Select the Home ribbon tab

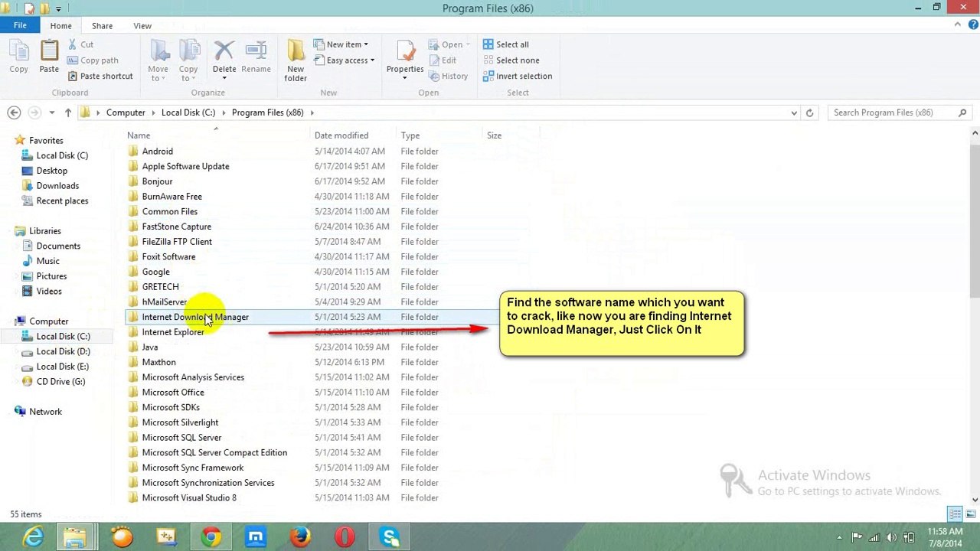click(60, 26)
